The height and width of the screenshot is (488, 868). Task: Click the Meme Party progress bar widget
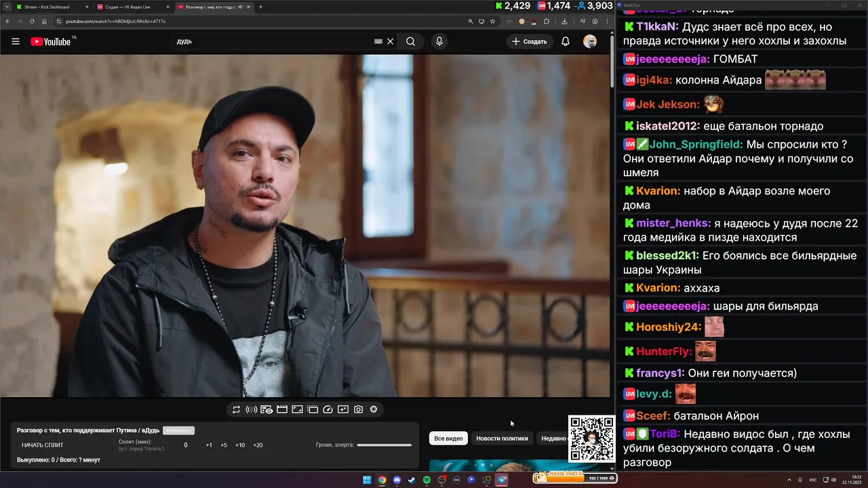coord(575,479)
